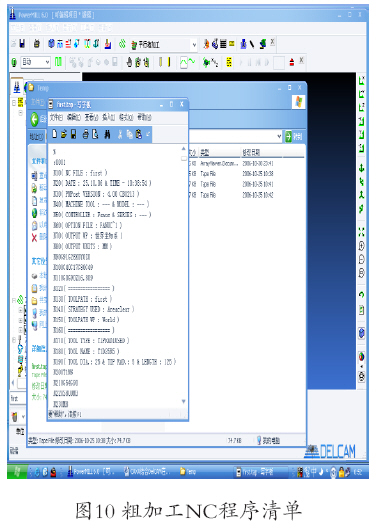377x528 pixels.
Task: Click WordPad's New document icon
Action: (55, 134)
